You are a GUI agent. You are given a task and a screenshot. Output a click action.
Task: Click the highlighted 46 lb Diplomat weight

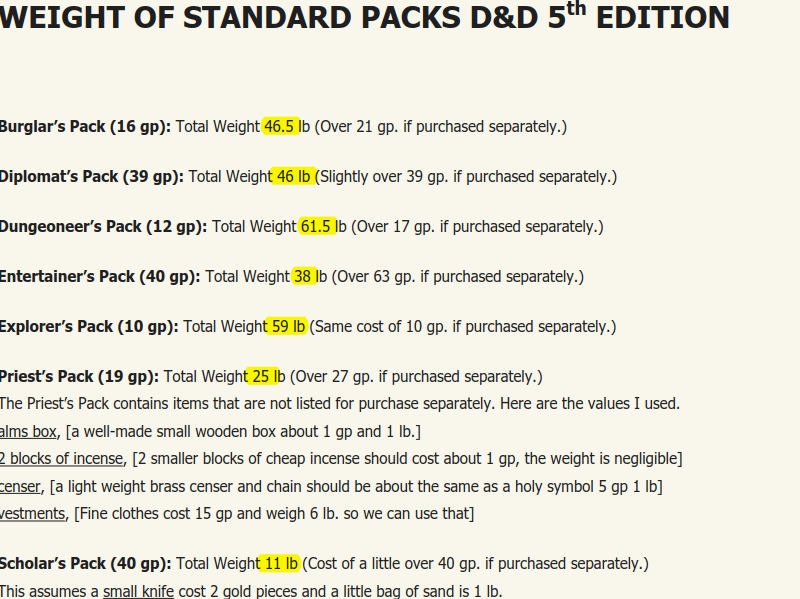294,177
